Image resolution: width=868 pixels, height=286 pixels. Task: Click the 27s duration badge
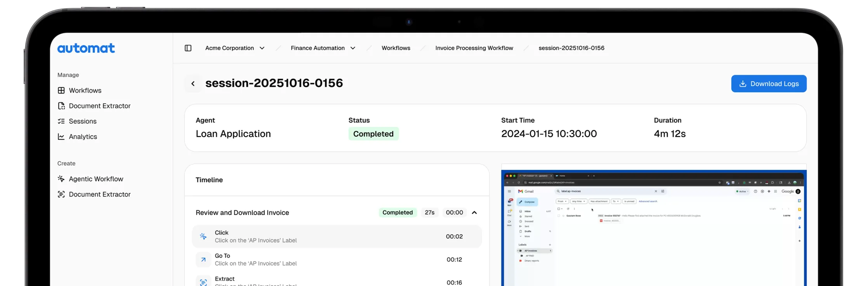(x=429, y=213)
